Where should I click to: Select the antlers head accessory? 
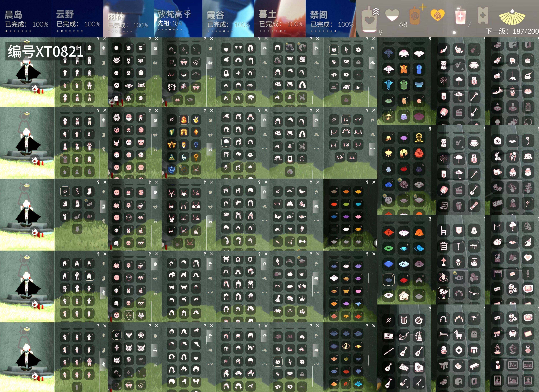[340, 157]
